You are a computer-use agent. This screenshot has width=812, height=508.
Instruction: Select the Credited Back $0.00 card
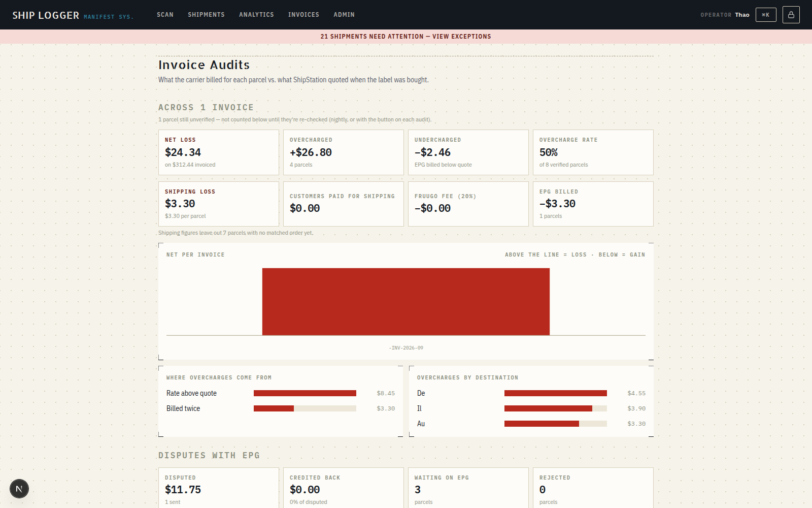344,488
